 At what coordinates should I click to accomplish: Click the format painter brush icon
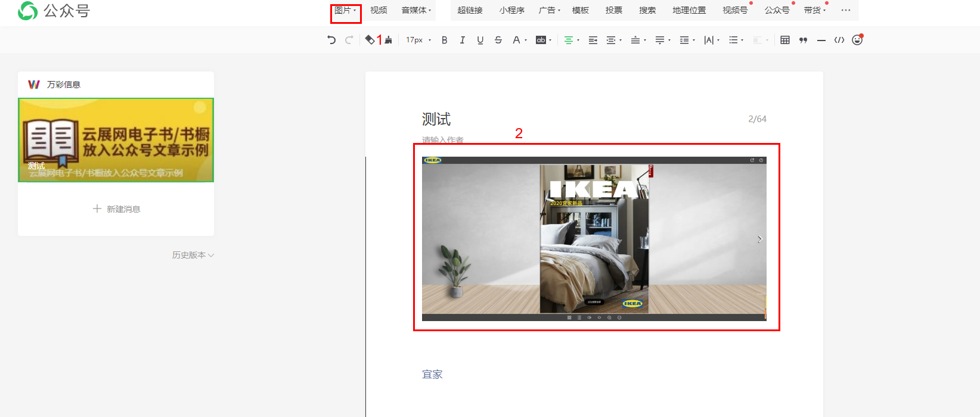389,40
